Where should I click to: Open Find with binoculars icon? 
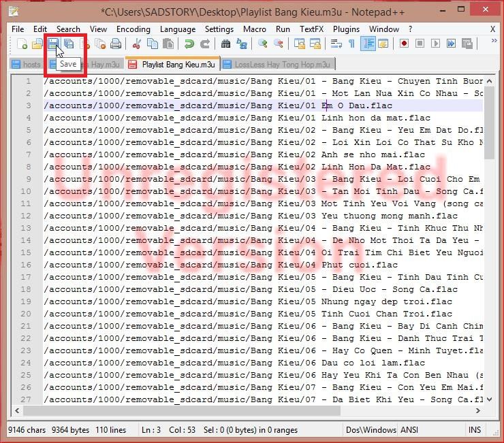tap(225, 44)
